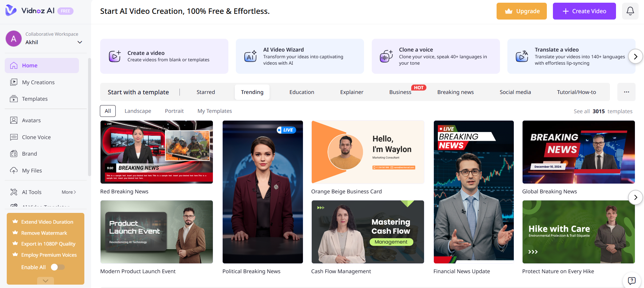The image size is (644, 288).
Task: Expand the Akhil workspace dropdown
Action: coord(80,42)
